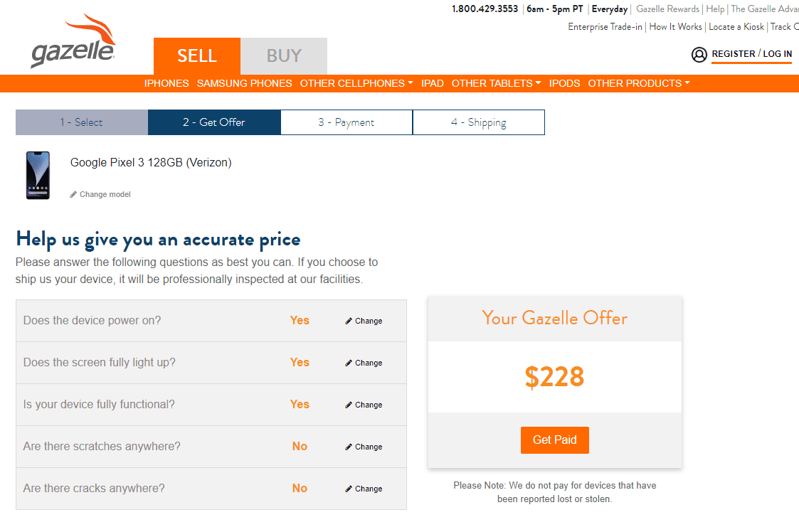Click the pencil icon for fully functional row
This screenshot has width=799, height=532.
pos(349,405)
